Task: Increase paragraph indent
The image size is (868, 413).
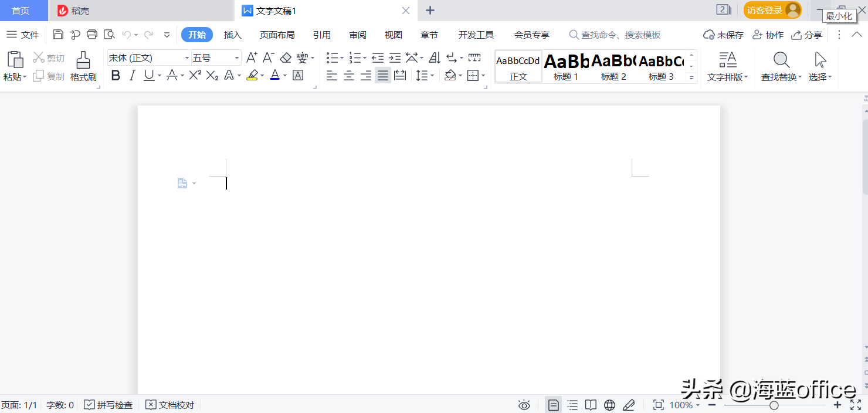Action: (395, 57)
